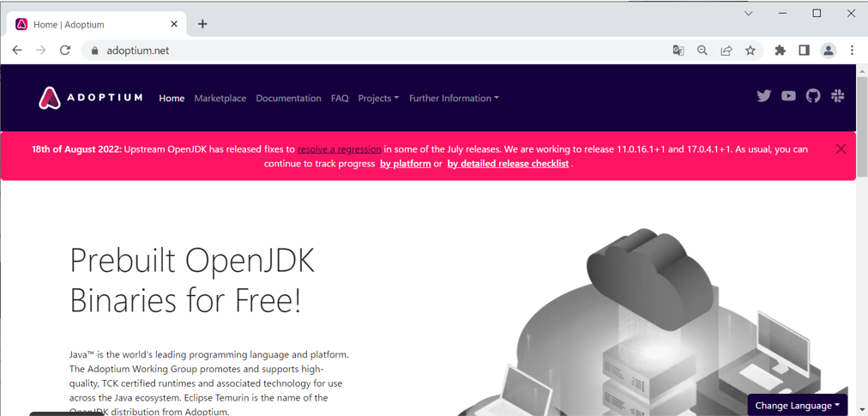868x416 pixels.
Task: Follow the 'resolve a regression' link
Action: [340, 149]
